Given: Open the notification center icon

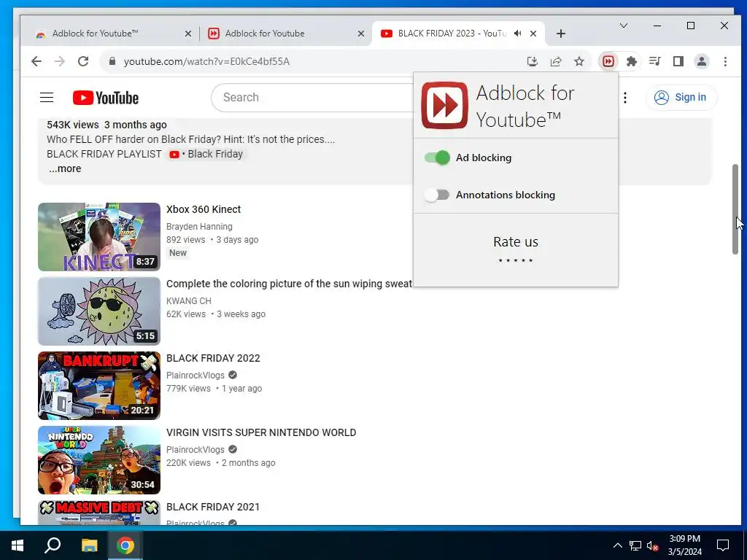Looking at the screenshot, I should [723, 545].
